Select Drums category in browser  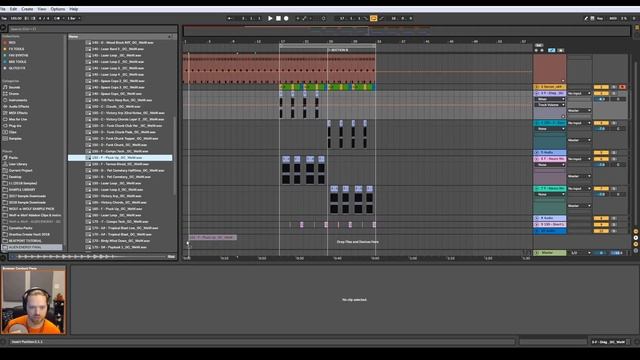coord(13,94)
